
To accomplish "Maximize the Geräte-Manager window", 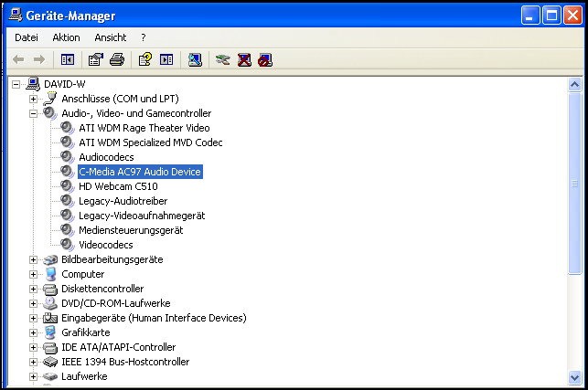I will [x=551, y=16].
